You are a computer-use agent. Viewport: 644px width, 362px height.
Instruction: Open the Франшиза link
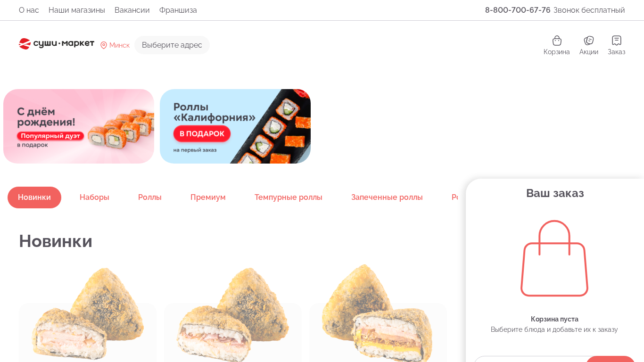pyautogui.click(x=178, y=10)
